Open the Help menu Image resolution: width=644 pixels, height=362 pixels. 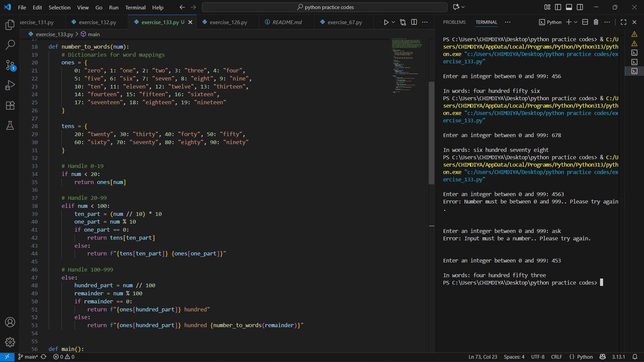158,8
